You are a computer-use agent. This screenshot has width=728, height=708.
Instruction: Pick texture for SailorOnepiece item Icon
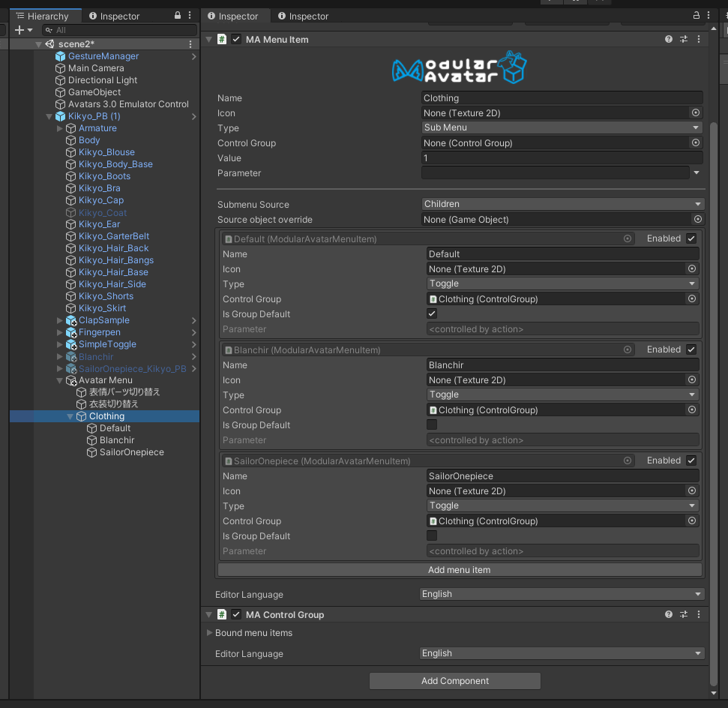[692, 491]
